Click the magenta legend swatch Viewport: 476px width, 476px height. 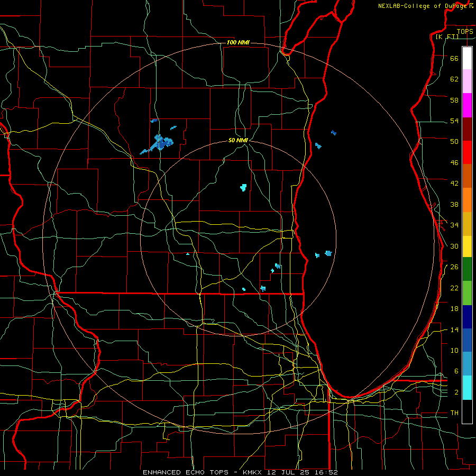pyautogui.click(x=467, y=105)
